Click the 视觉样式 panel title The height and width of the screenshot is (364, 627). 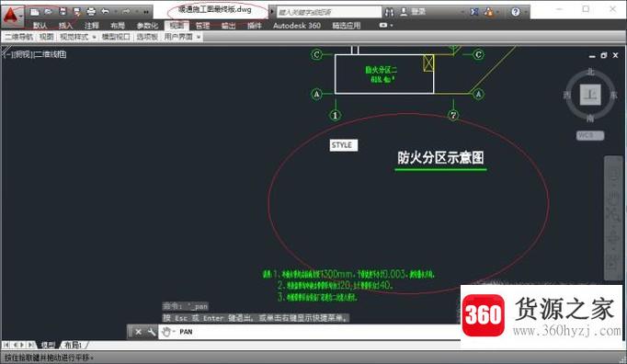pyautogui.click(x=74, y=37)
